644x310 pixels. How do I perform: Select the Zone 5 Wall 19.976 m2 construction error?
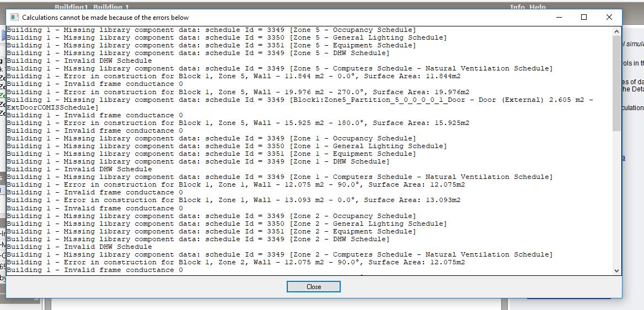pyautogui.click(x=238, y=92)
